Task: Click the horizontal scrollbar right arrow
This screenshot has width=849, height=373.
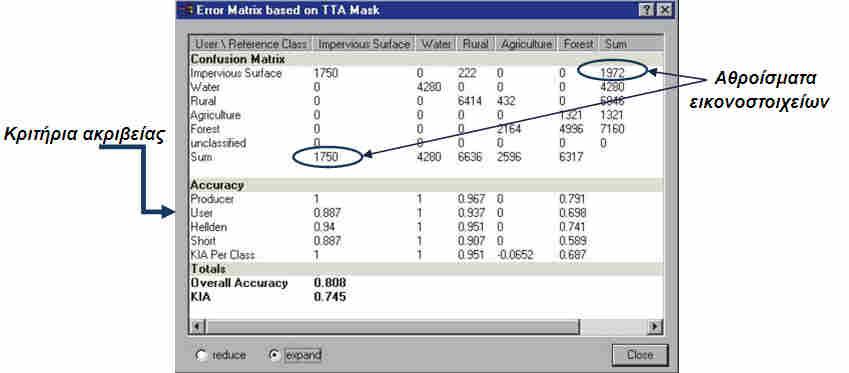Action: click(656, 326)
